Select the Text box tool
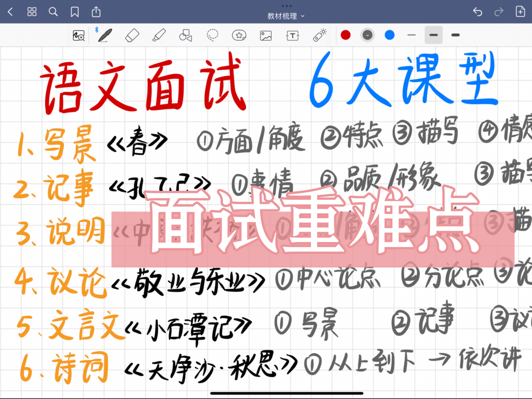532x399 pixels. 293,36
